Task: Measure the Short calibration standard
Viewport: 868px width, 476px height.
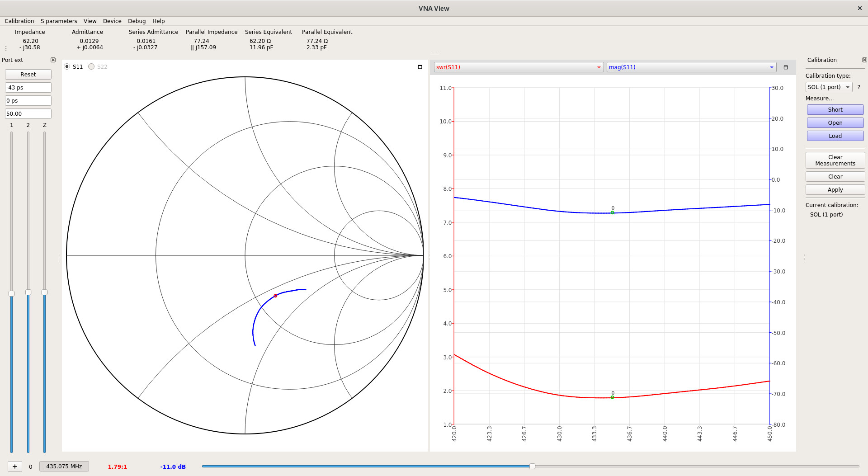Action: [x=835, y=110]
